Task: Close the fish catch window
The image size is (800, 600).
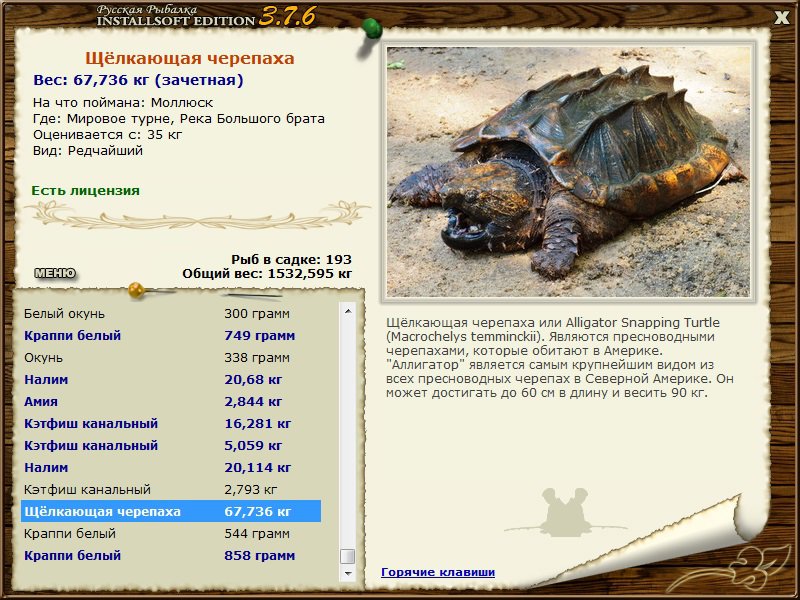Action: (x=781, y=18)
